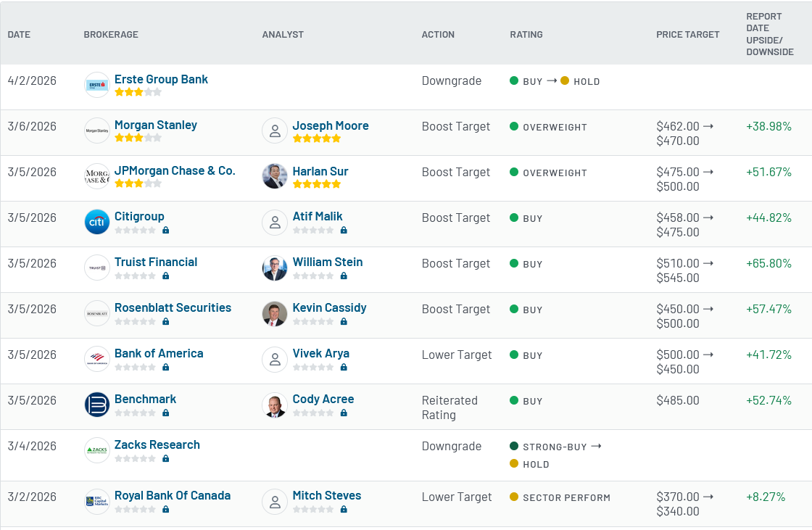
Task: Click the lock icon under Rosenblatt Securities
Action: (166, 321)
